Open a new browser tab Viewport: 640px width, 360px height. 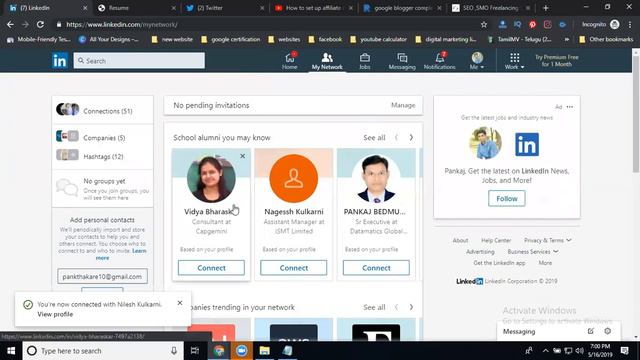[x=545, y=8]
